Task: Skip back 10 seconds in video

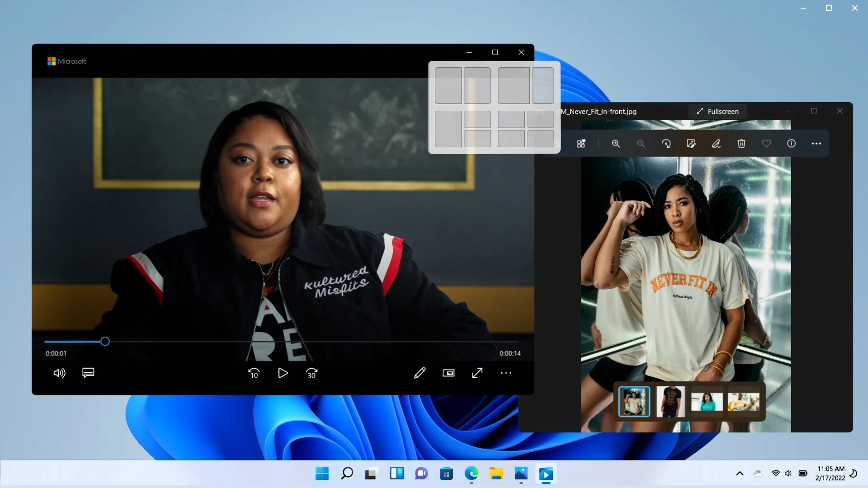Action: [254, 373]
